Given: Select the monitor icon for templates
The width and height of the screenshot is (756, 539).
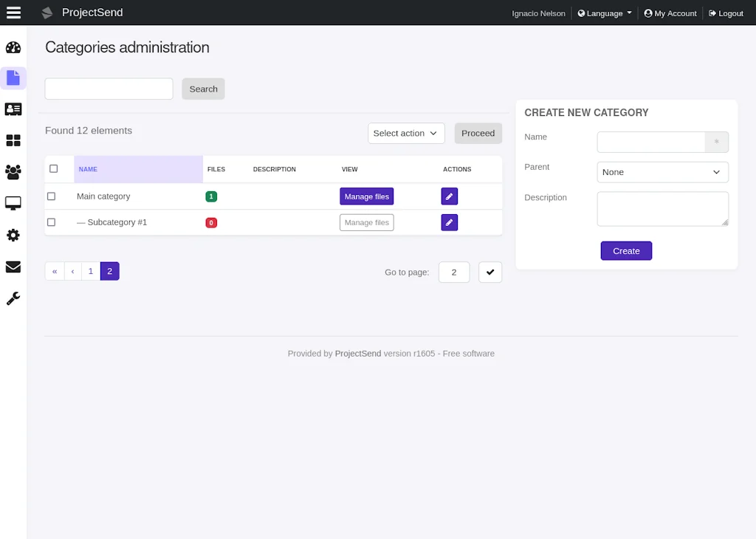Looking at the screenshot, I should point(13,202).
